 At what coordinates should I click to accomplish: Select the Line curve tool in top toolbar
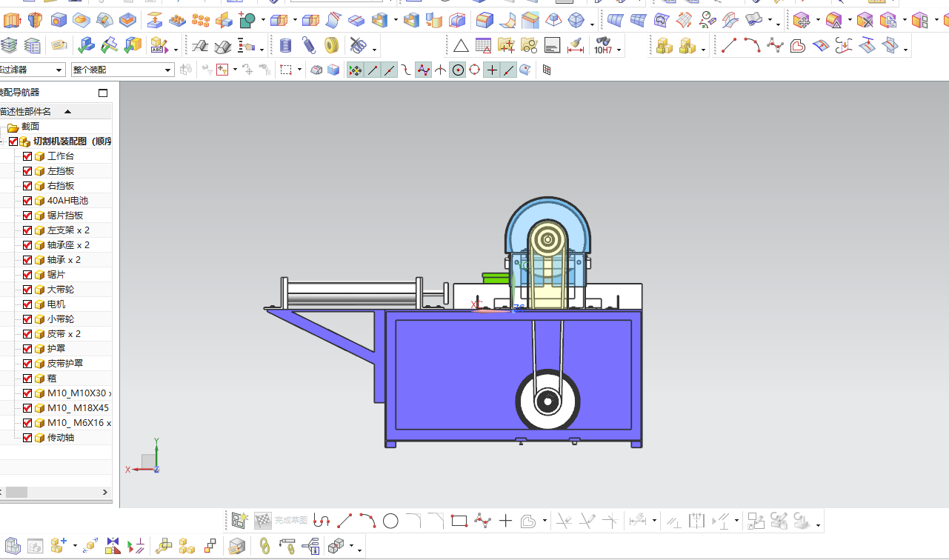coord(729,46)
